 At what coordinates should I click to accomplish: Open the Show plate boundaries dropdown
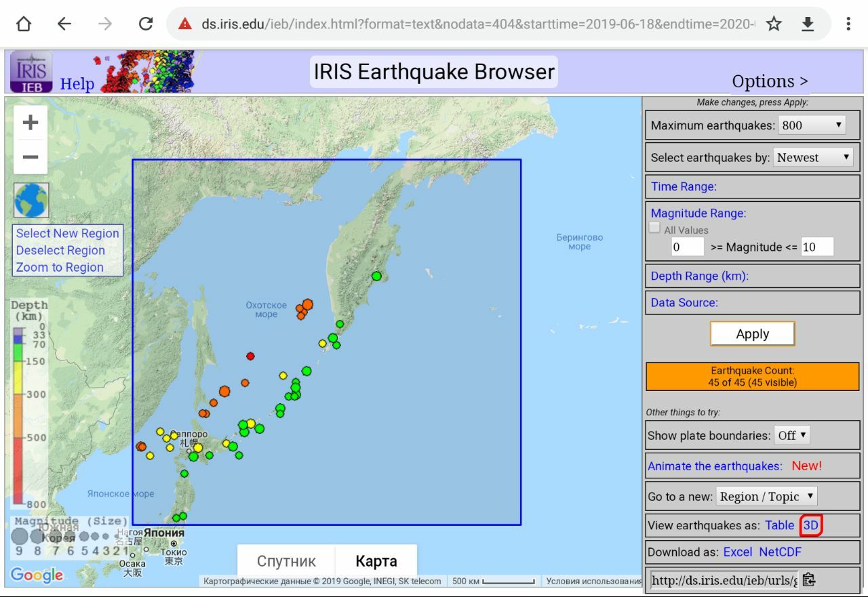click(x=792, y=435)
